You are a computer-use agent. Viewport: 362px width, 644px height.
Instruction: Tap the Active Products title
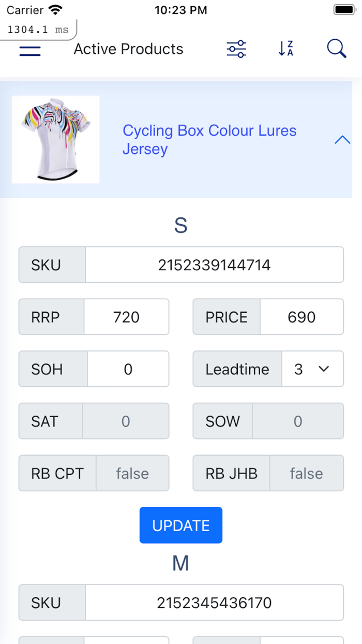(x=129, y=49)
